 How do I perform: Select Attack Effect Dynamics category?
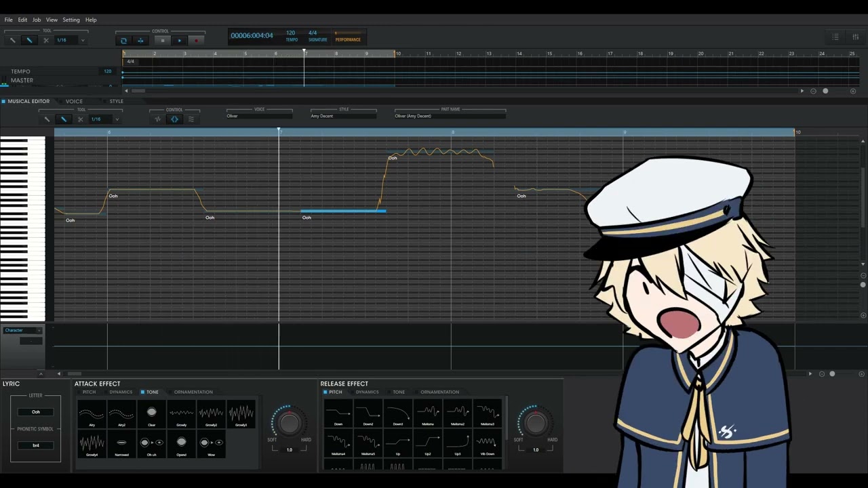pyautogui.click(x=121, y=392)
